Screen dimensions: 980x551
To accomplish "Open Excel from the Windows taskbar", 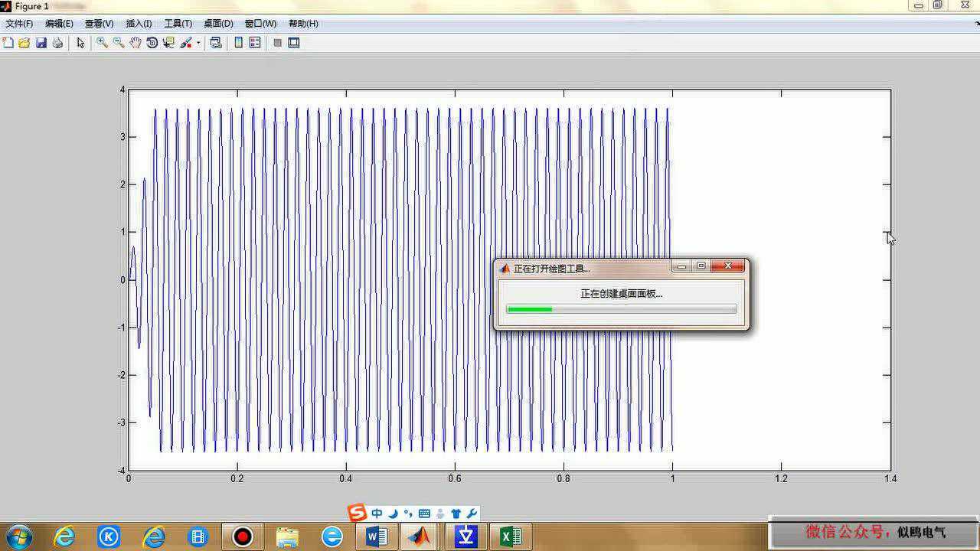I will (510, 536).
